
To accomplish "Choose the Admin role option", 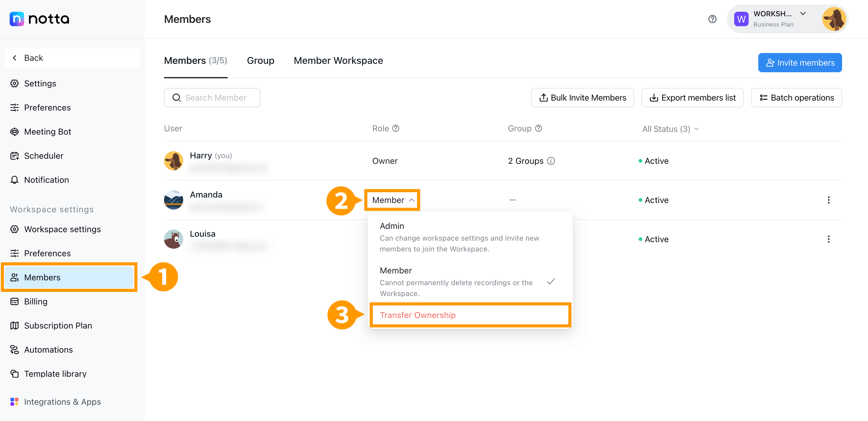I will 470,237.
